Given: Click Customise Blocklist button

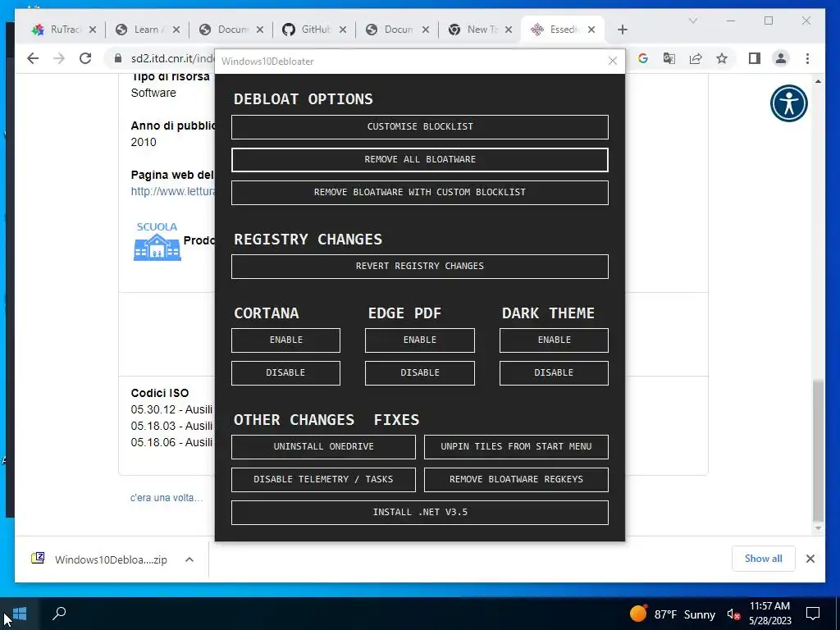Looking at the screenshot, I should pyautogui.click(x=419, y=127).
